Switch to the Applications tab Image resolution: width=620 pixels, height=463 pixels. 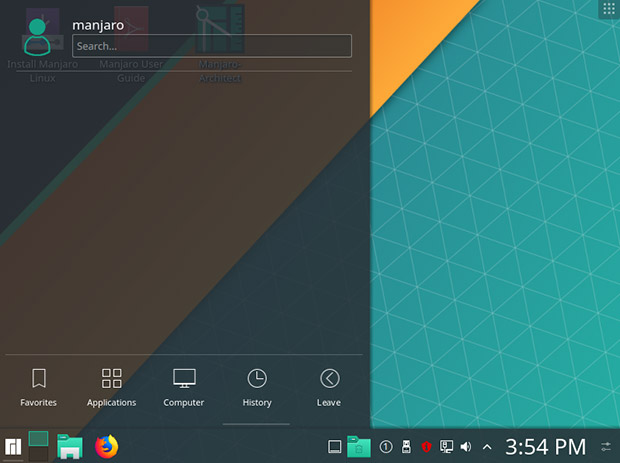112,387
